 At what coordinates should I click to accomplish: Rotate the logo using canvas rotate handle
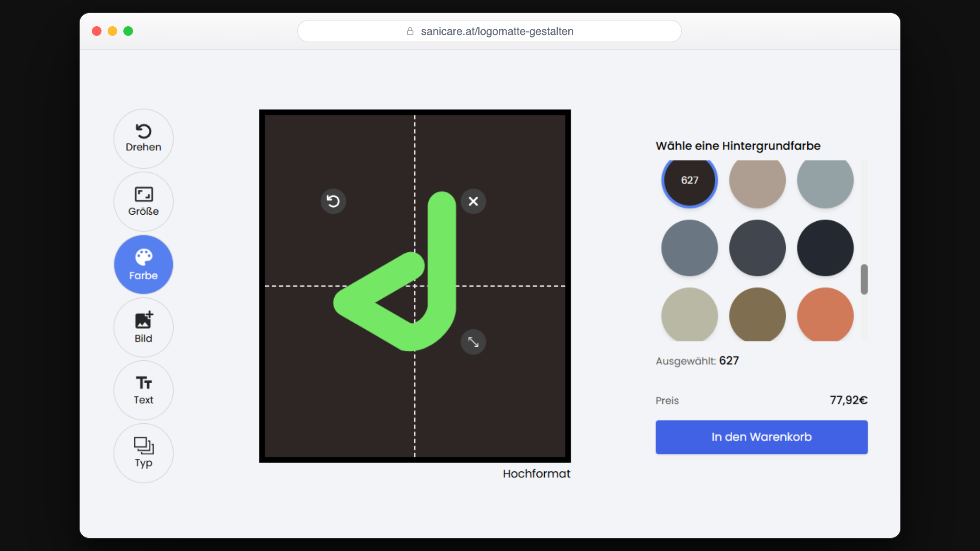[x=333, y=201]
